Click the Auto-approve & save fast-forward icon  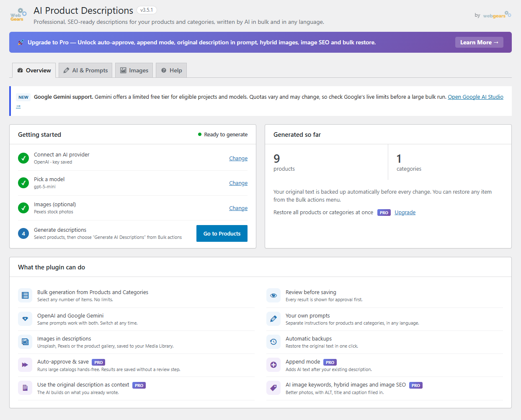[25, 365]
